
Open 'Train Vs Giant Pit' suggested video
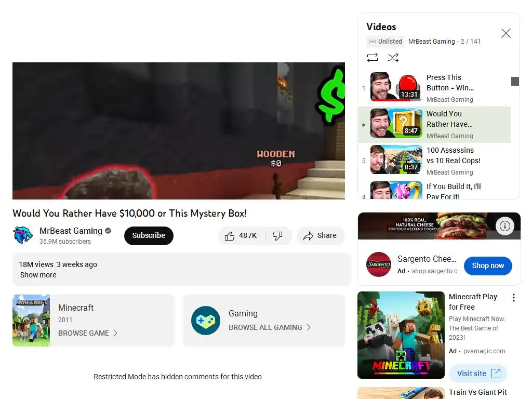[478, 393]
